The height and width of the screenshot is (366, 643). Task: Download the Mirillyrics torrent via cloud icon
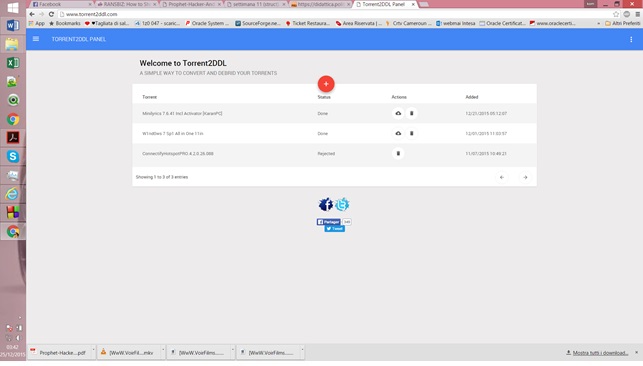click(398, 113)
